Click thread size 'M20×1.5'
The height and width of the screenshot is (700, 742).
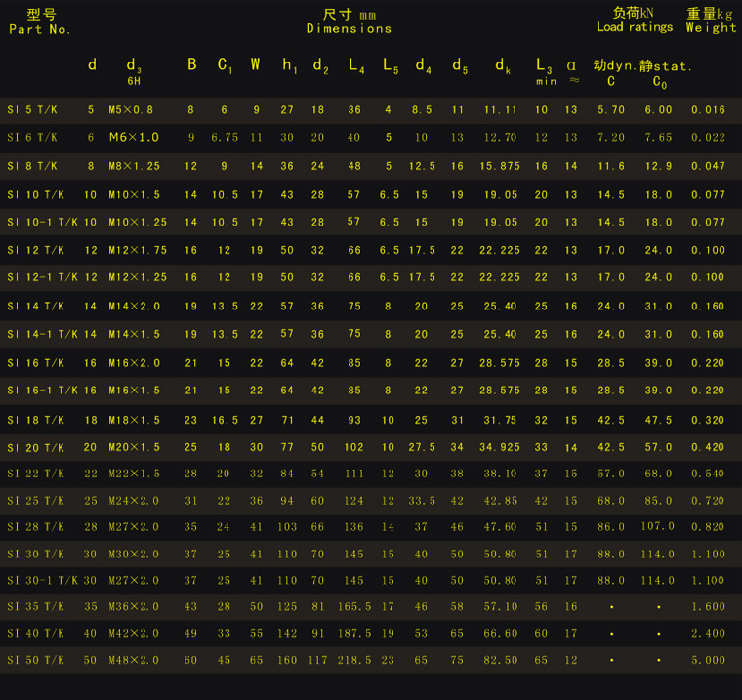pos(135,448)
